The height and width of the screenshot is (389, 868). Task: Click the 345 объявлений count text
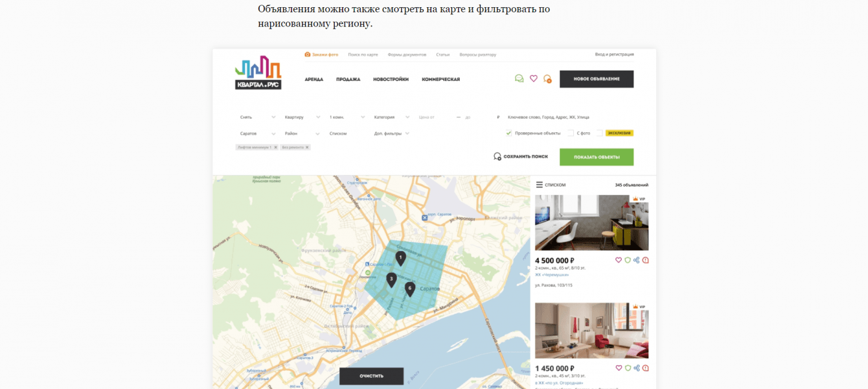pyautogui.click(x=632, y=185)
